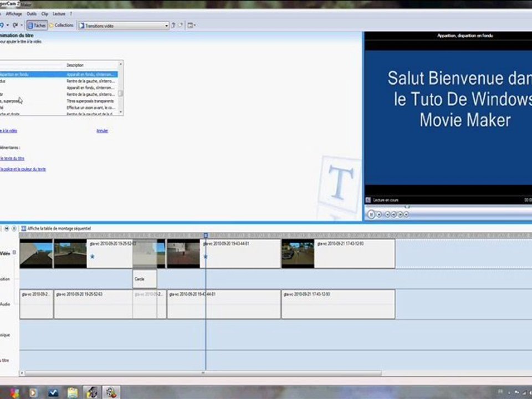Select video clip thumbnail for 2010-09-21 17-43-12-93

click(298, 254)
